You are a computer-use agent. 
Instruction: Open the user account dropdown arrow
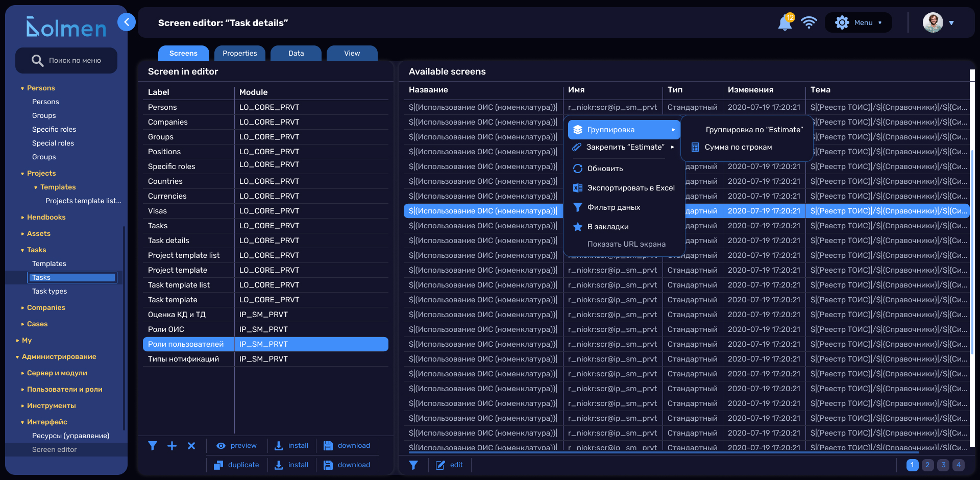click(951, 23)
